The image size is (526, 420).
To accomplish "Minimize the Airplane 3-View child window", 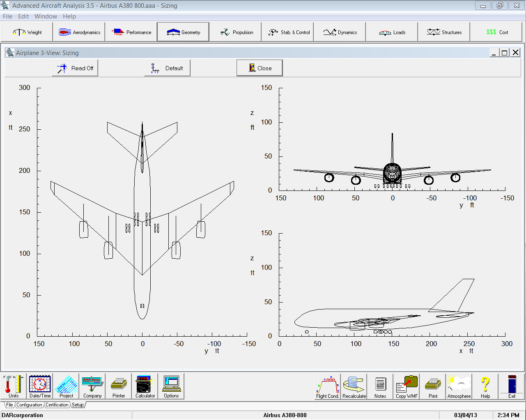I will click(494, 53).
